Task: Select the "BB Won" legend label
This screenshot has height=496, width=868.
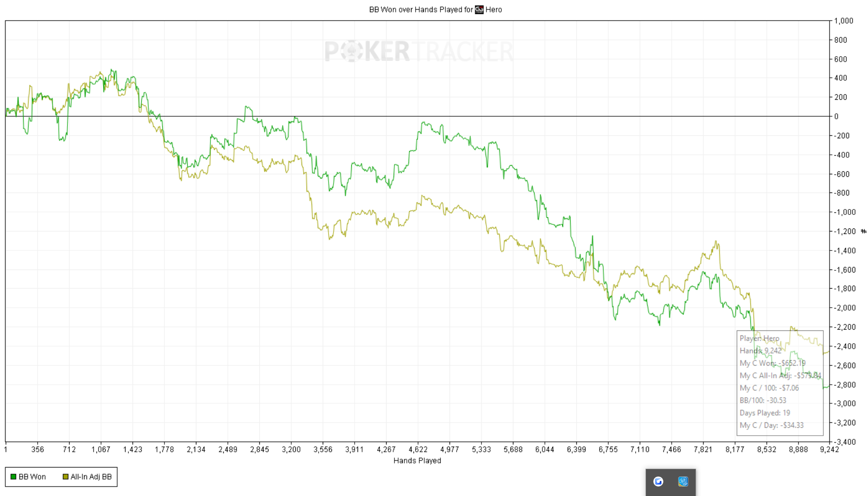Action: coord(32,477)
